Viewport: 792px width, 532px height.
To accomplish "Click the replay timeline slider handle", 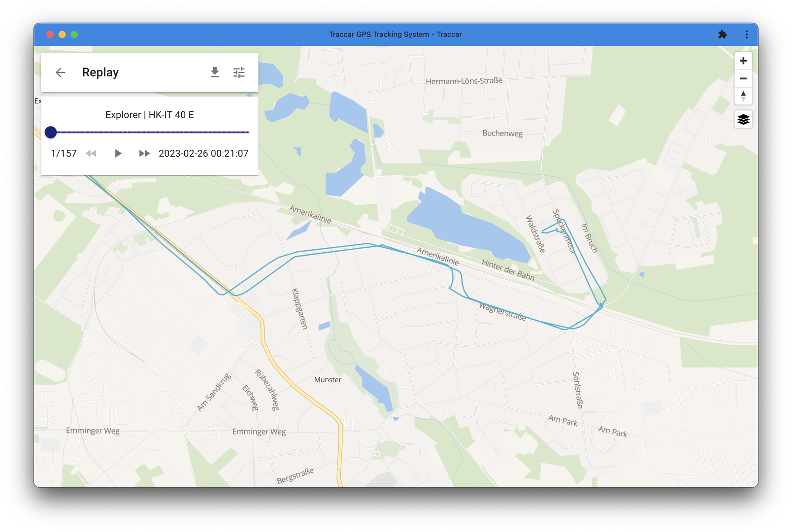I will pos(51,132).
